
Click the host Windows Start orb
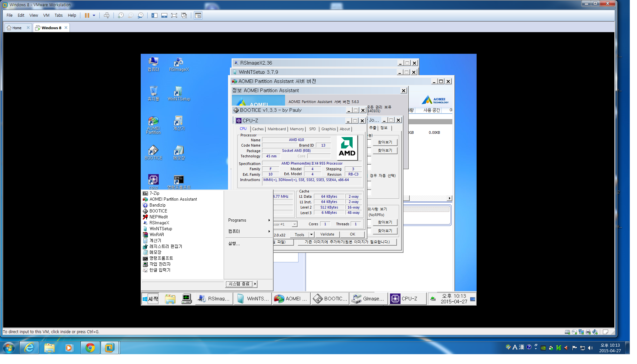[9, 348]
